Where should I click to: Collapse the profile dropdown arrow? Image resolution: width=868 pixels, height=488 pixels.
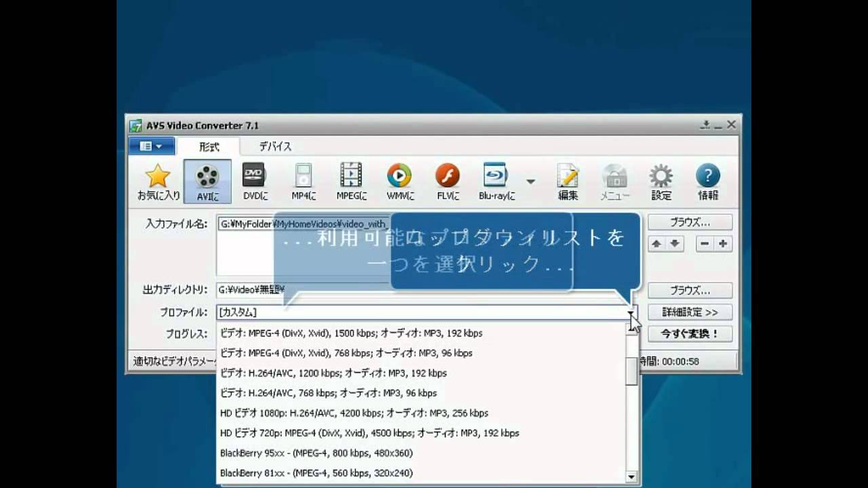point(631,312)
